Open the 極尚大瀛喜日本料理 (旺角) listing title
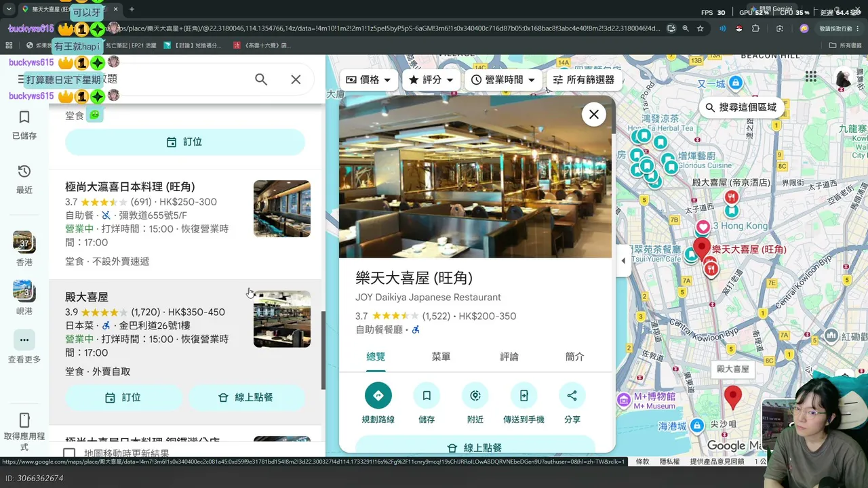Image resolution: width=868 pixels, height=488 pixels. tap(130, 187)
